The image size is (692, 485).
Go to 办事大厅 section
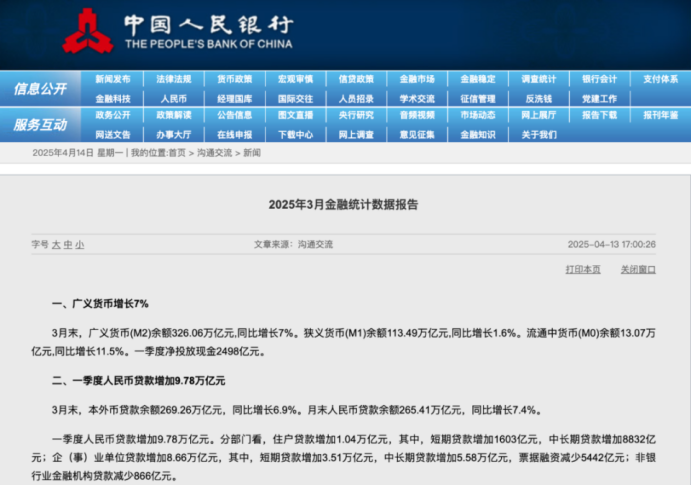173,135
